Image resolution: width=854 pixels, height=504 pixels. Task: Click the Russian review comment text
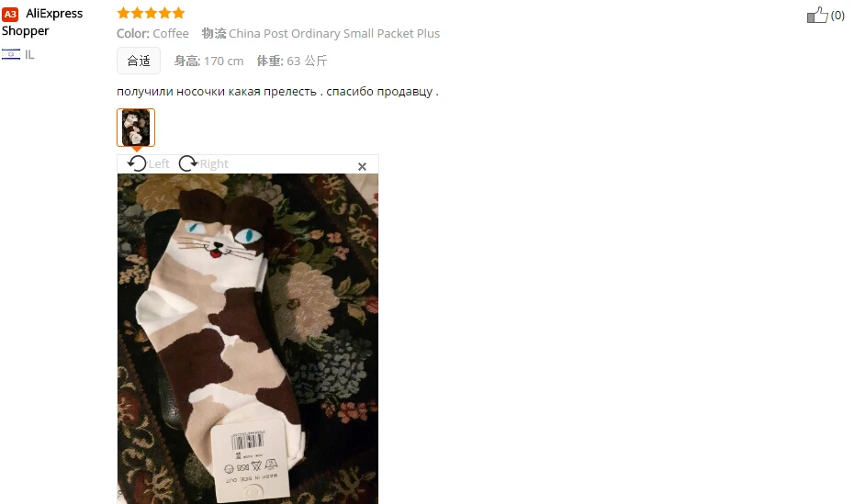[277, 92]
